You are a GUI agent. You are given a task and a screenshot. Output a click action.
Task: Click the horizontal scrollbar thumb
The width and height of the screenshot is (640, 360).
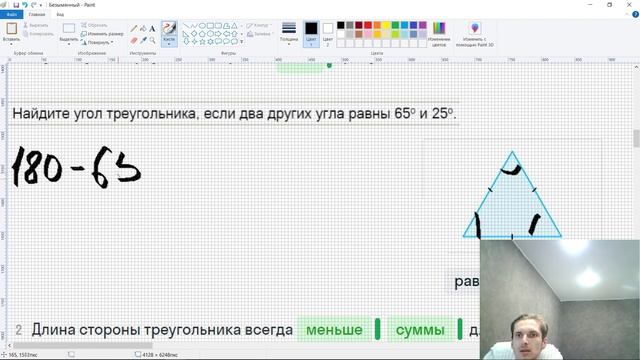click(x=84, y=345)
